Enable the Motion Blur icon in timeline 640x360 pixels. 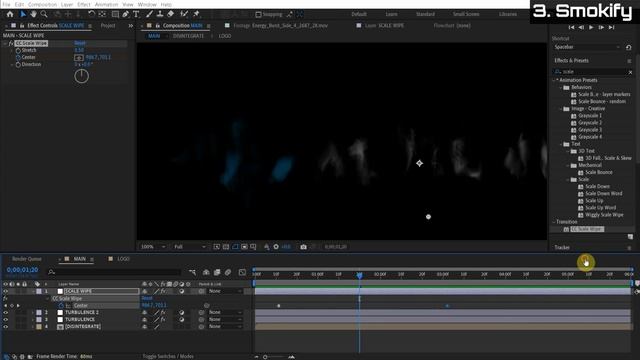tap(228, 272)
